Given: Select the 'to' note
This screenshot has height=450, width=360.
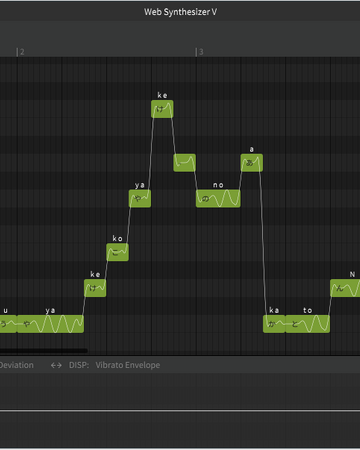Looking at the screenshot, I should pyautogui.click(x=308, y=324).
